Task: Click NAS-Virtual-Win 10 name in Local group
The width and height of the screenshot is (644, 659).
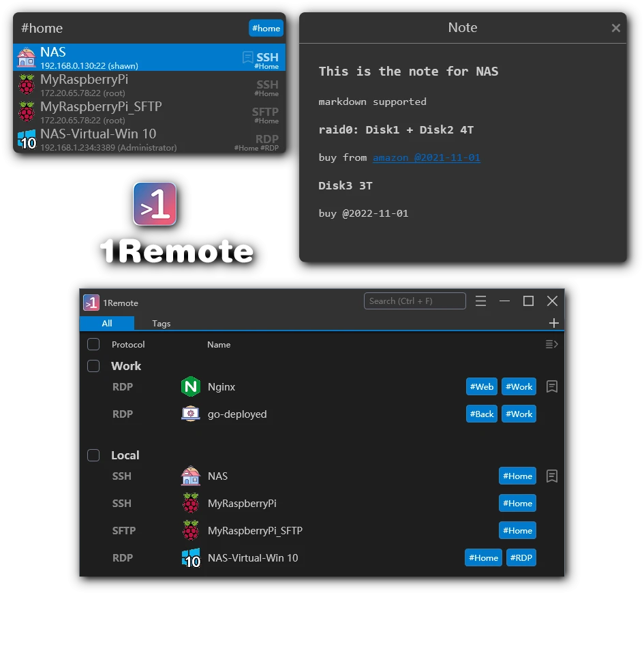Action: [x=253, y=558]
